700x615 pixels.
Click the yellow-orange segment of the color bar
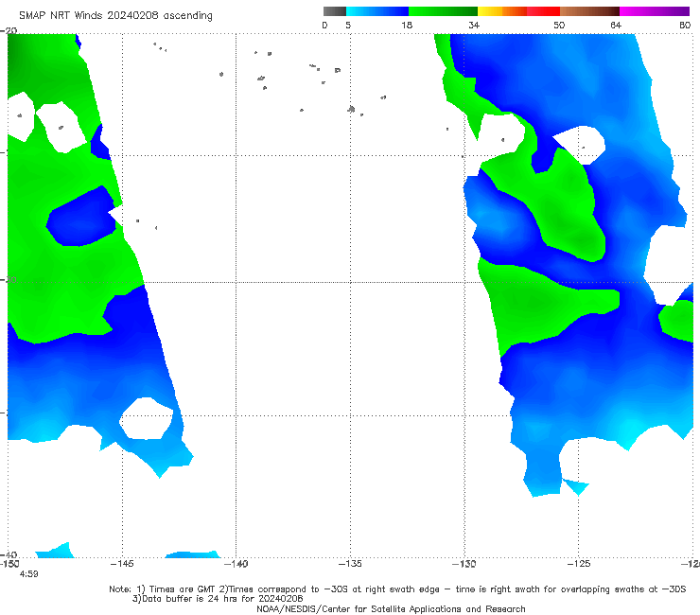pyautogui.click(x=502, y=11)
